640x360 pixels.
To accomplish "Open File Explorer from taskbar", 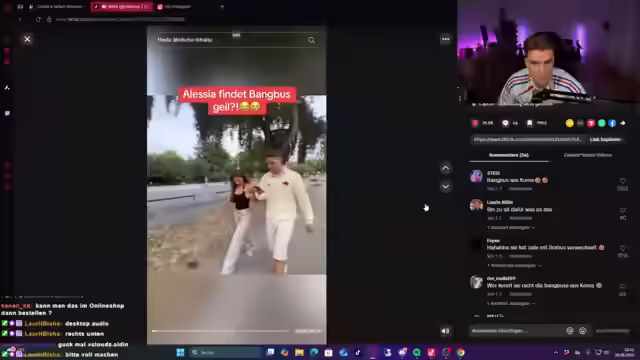I will (299, 352).
